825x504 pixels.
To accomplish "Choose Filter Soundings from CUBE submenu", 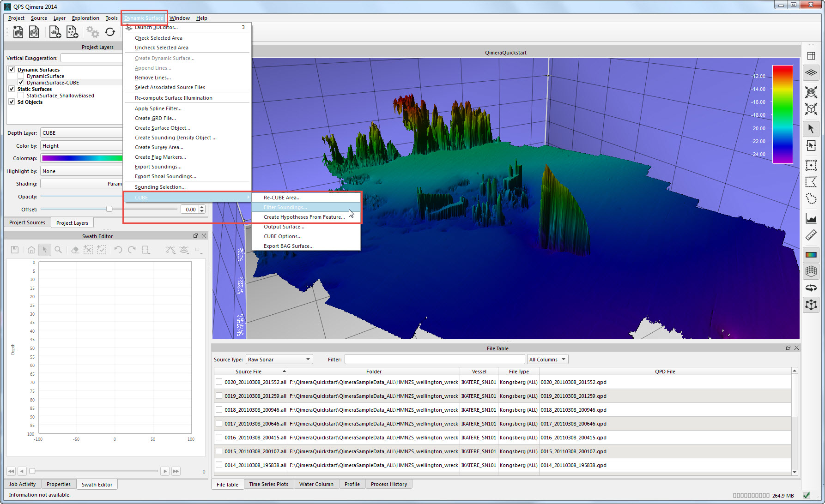I will [285, 207].
